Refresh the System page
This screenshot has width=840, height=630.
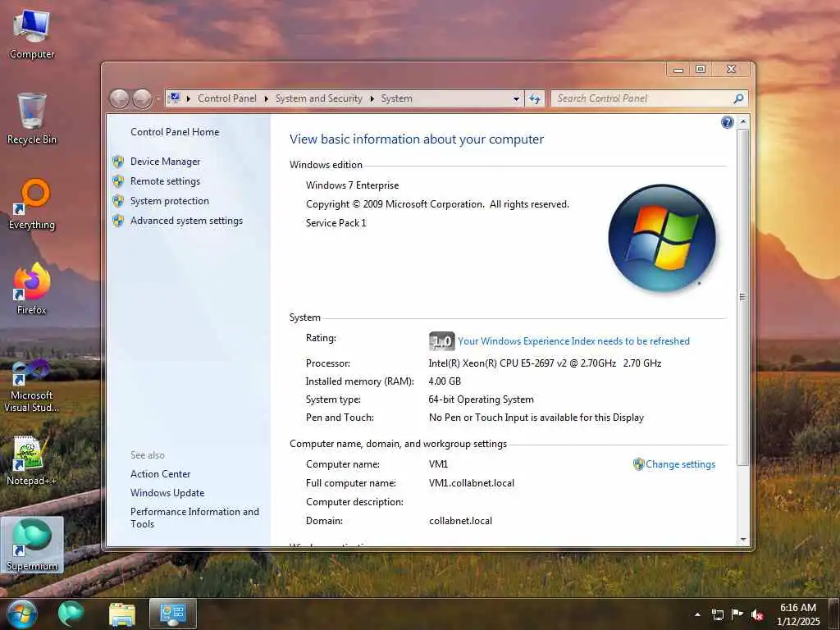click(535, 98)
